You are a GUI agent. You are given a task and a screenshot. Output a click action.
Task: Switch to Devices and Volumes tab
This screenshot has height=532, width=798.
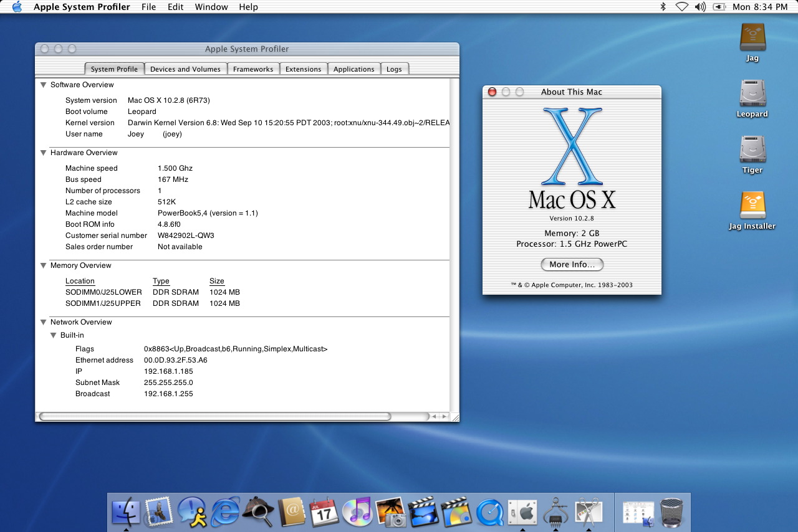(185, 69)
